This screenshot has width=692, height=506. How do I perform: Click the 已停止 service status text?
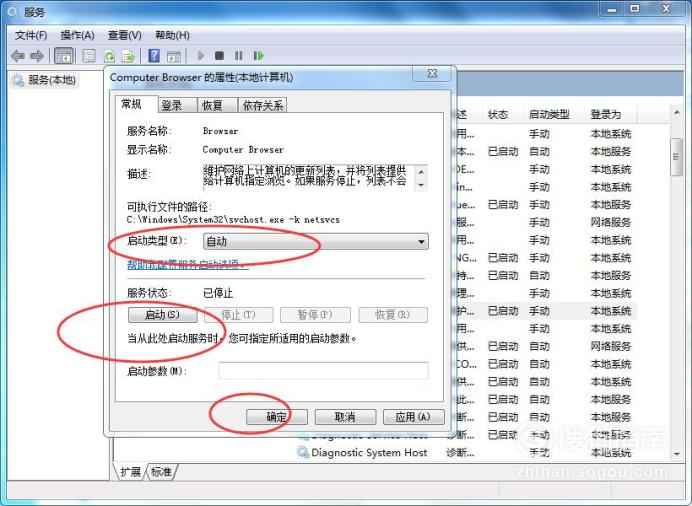pyautogui.click(x=218, y=293)
